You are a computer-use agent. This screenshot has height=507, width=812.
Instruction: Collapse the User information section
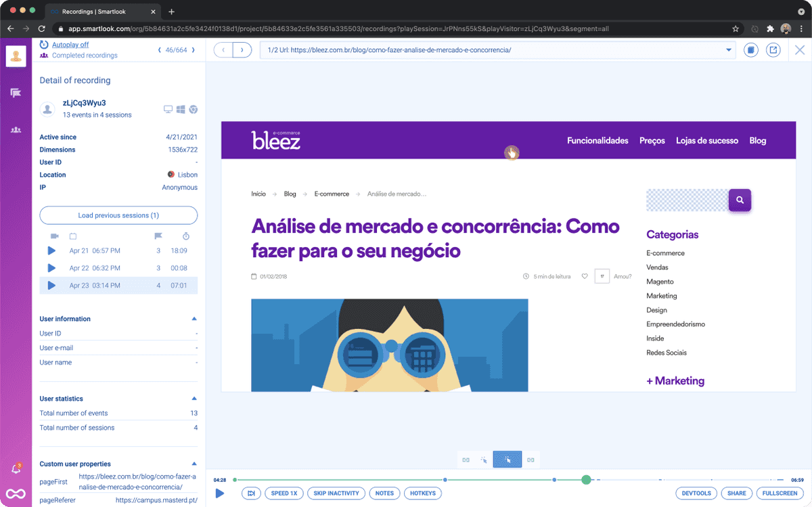(194, 319)
